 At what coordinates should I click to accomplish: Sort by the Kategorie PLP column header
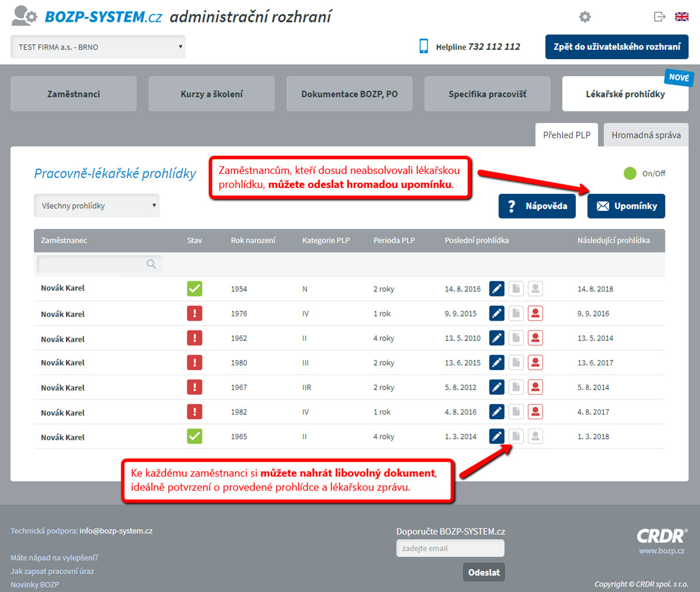326,241
